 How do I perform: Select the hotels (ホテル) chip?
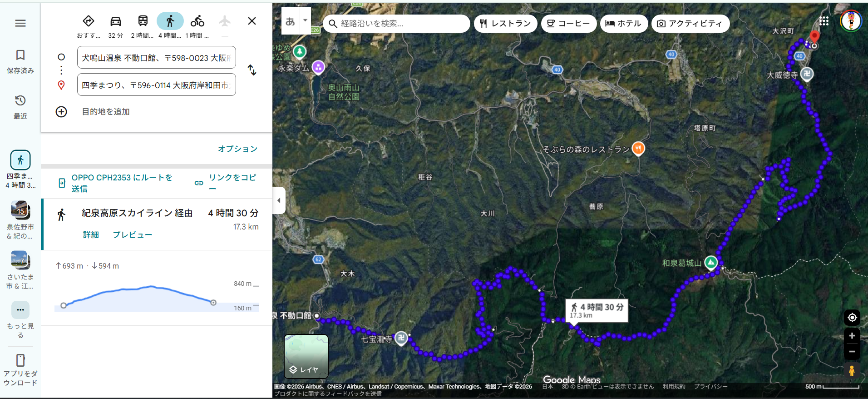point(623,24)
